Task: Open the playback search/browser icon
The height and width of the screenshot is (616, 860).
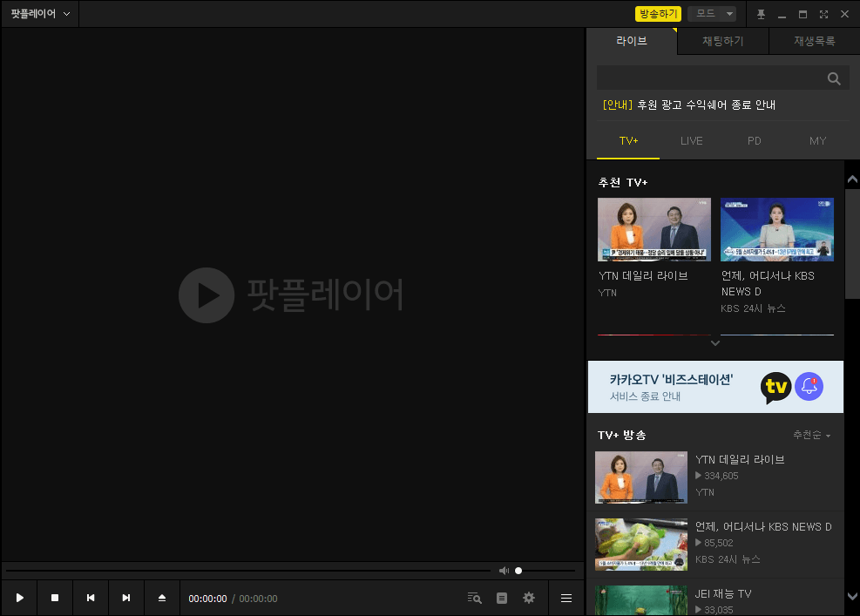Action: coord(474,598)
